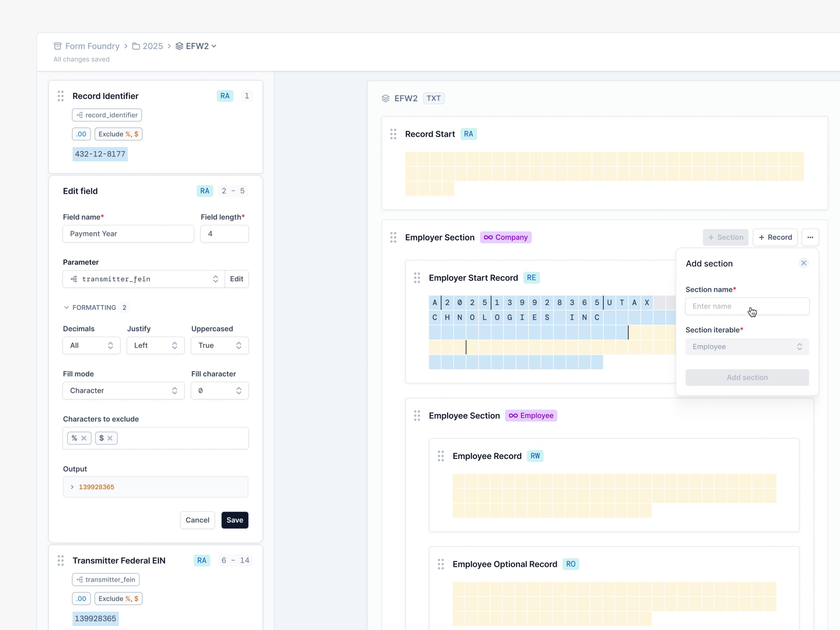Remove the % excluded character tag

[x=84, y=438]
